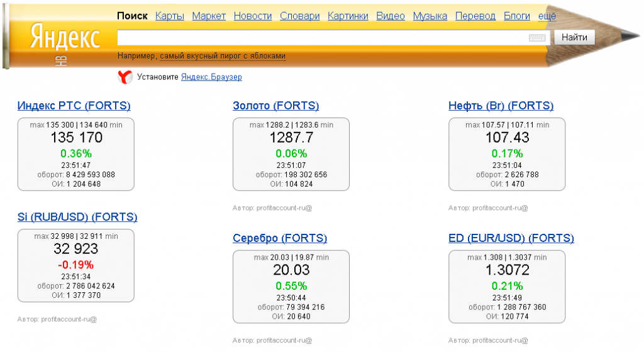Open Серебро (FORTS) widget title
The image size is (644, 352).
pos(280,238)
